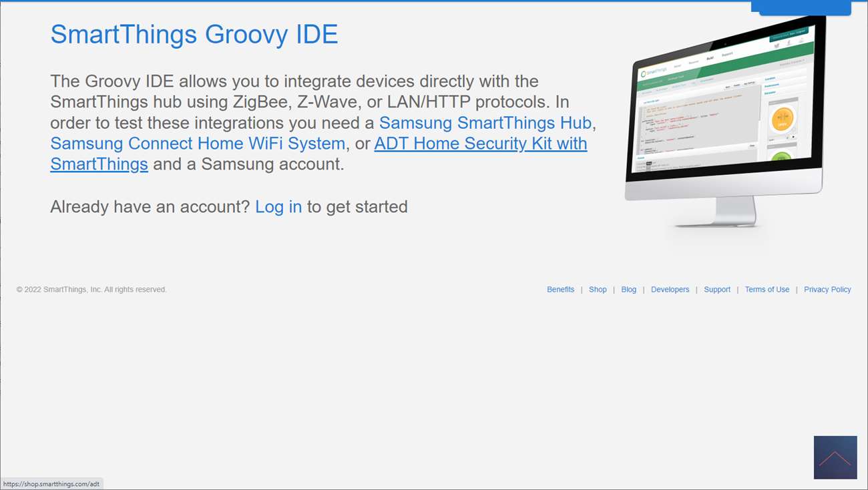Click the SmartThings logo on the pictured monitor
The width and height of the screenshot is (868, 490).
(x=654, y=73)
